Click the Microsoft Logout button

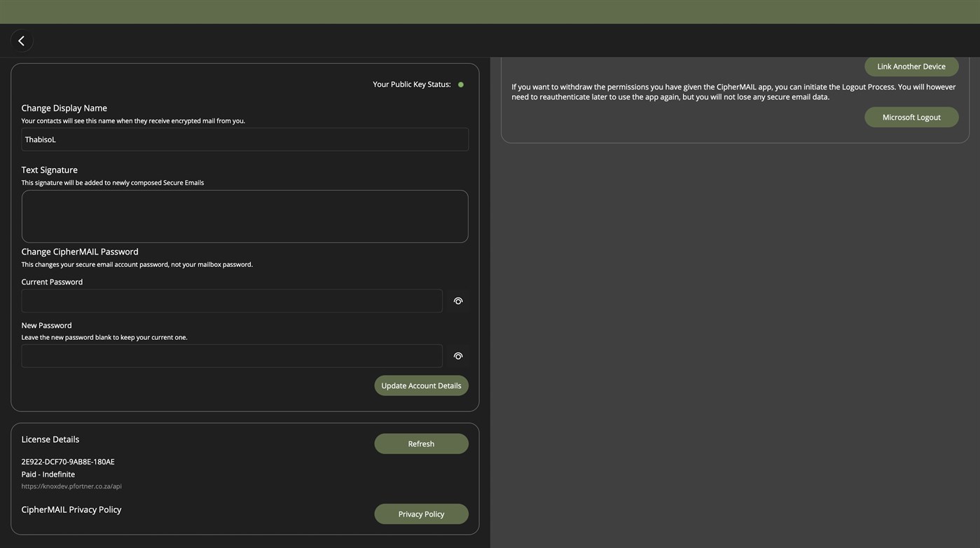(x=911, y=117)
